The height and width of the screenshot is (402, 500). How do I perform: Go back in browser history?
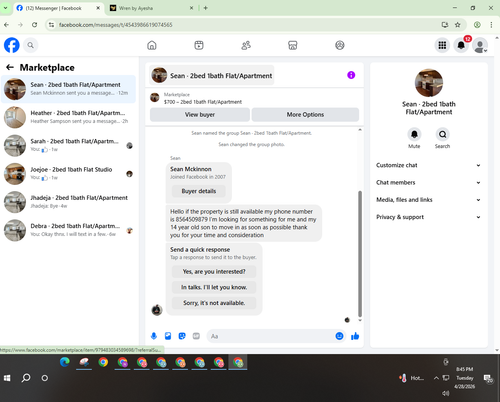point(6,25)
